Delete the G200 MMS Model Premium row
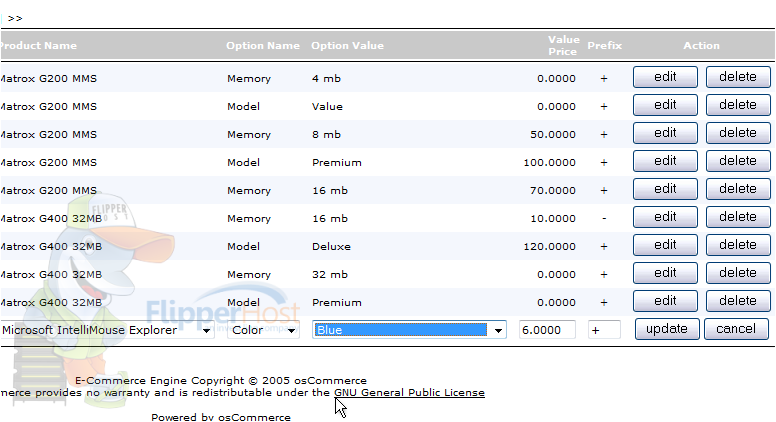The width and height of the screenshot is (776, 422). click(738, 161)
